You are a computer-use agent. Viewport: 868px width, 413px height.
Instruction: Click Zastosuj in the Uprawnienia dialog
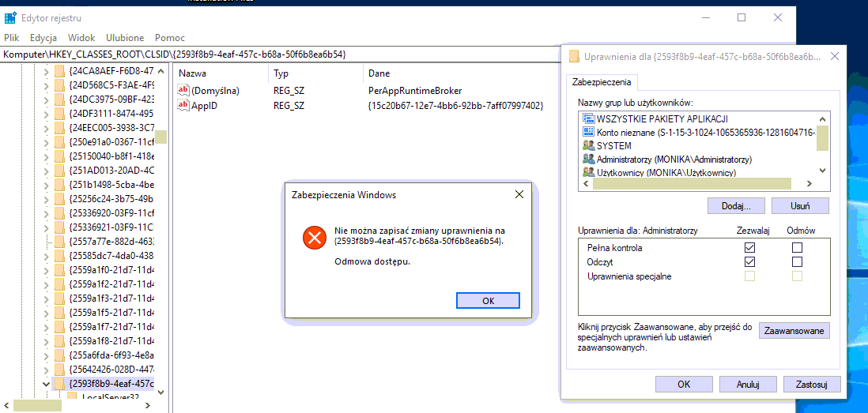point(811,385)
